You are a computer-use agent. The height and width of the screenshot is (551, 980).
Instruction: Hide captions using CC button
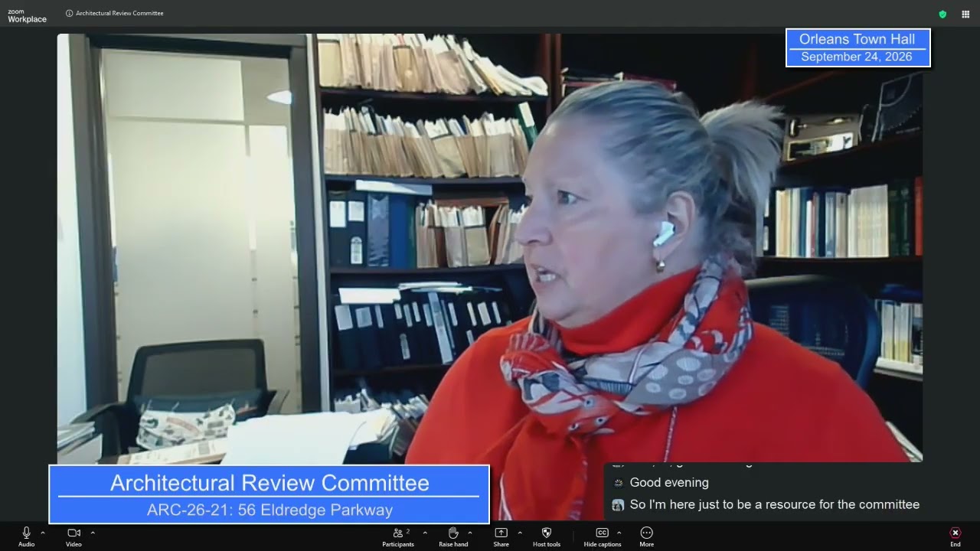(603, 536)
